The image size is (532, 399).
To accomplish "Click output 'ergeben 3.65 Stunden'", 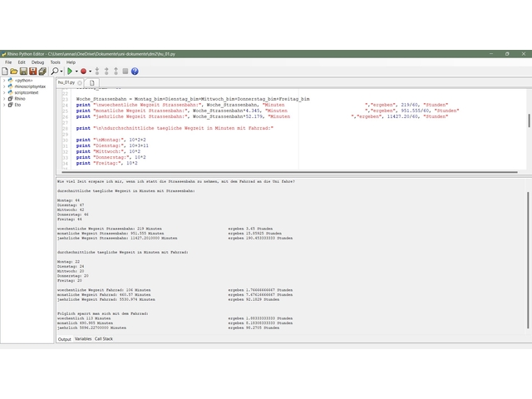I will 250,229.
